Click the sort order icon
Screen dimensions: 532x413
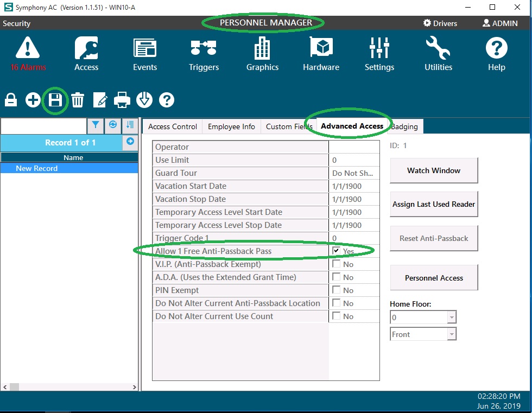tap(130, 125)
